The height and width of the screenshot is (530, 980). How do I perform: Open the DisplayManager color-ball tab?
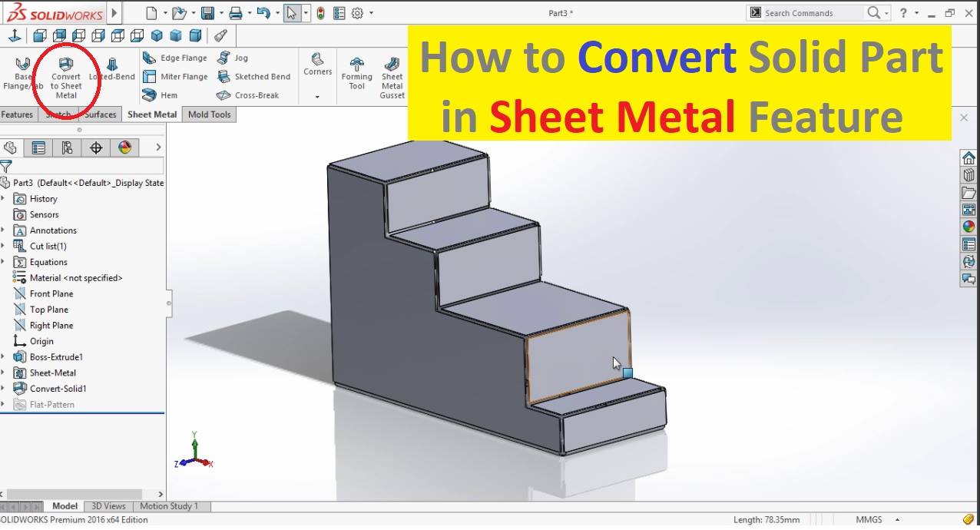pyautogui.click(x=124, y=147)
